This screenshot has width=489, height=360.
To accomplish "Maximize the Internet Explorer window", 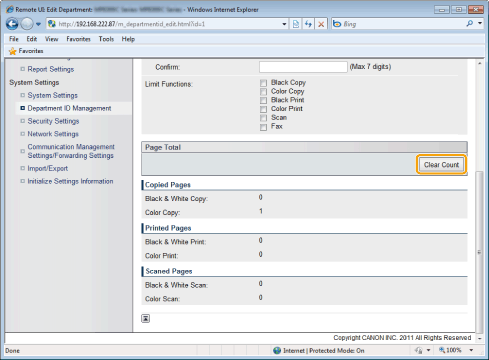I will (459, 10).
